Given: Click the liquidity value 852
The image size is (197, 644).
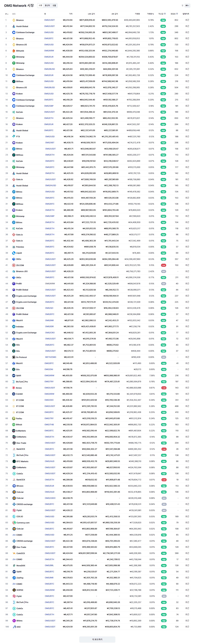Looking at the screenshot, I should pyautogui.click(x=176, y=20).
